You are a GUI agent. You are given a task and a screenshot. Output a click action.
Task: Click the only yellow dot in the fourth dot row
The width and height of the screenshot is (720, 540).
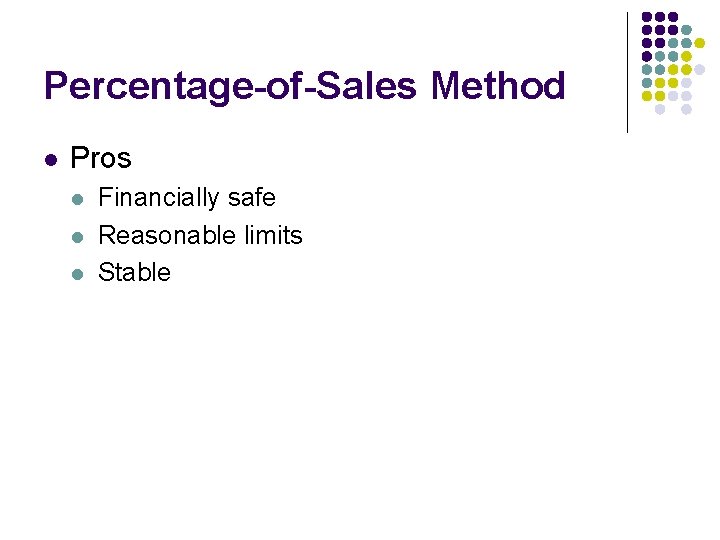pos(686,56)
